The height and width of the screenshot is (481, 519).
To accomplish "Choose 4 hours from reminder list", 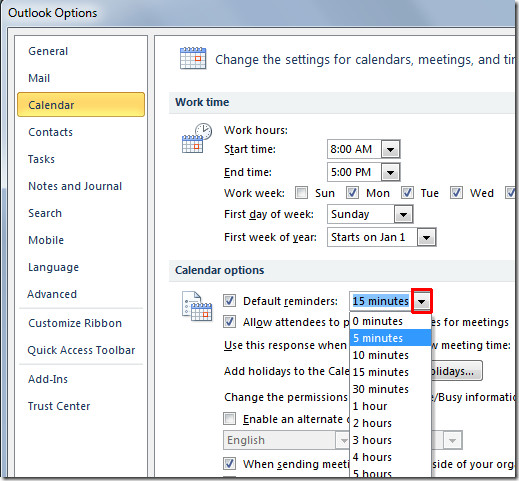I will click(390, 457).
